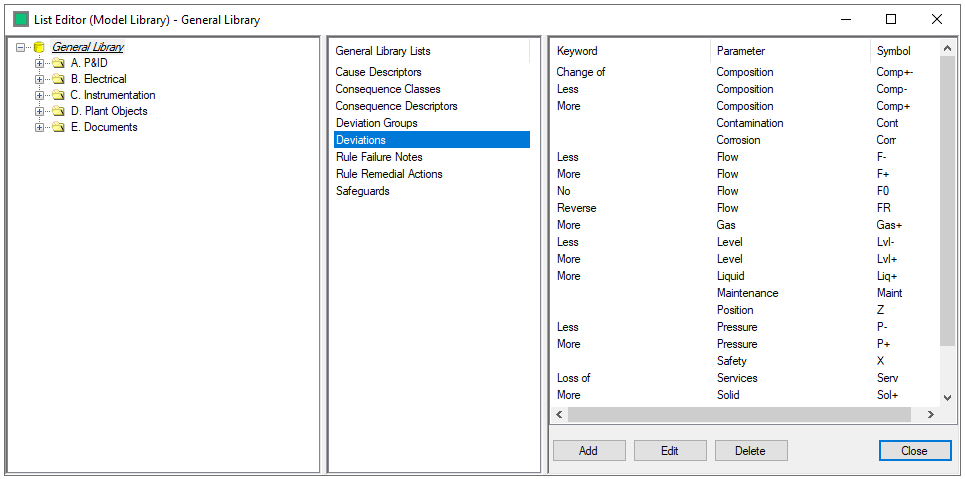965x479 pixels.
Task: Expand the E. Documents tree node
Action: point(40,127)
